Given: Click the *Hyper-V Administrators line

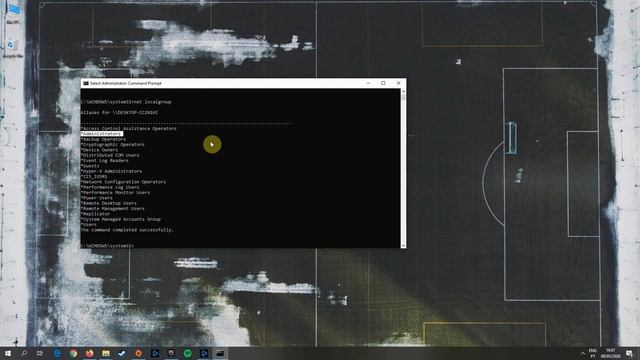Looking at the screenshot, I should tap(111, 171).
